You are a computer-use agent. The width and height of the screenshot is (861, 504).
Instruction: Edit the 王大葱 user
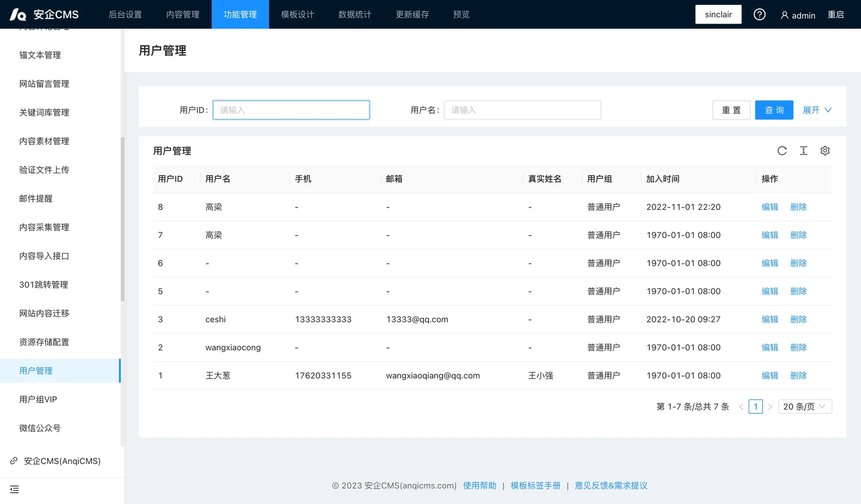[x=770, y=375]
